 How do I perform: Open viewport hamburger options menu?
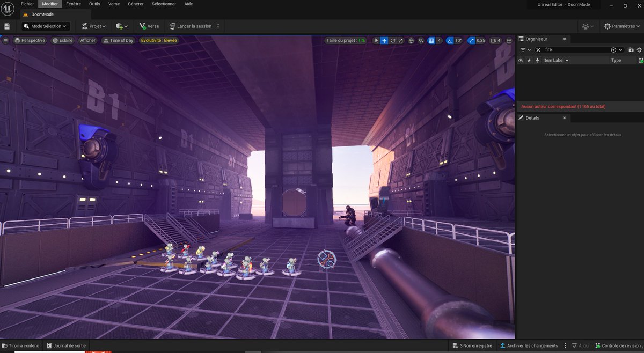click(x=5, y=40)
